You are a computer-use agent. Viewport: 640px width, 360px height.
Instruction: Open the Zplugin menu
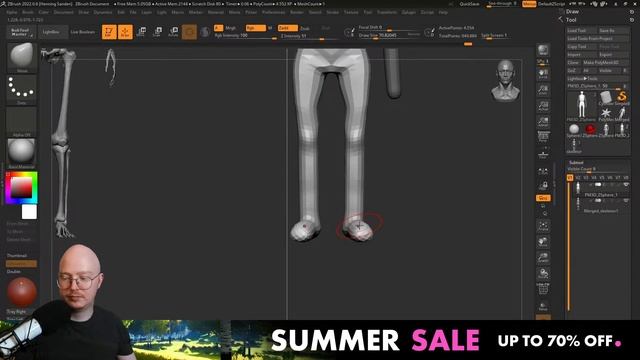pos(408,12)
